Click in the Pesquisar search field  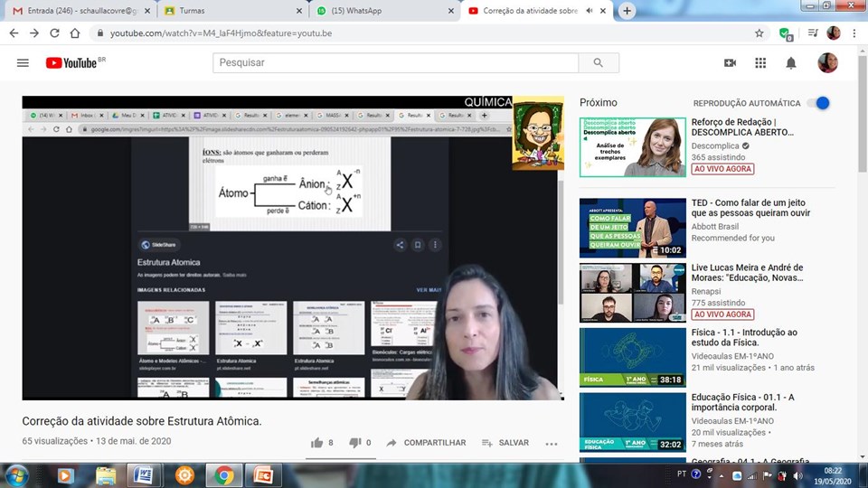395,62
